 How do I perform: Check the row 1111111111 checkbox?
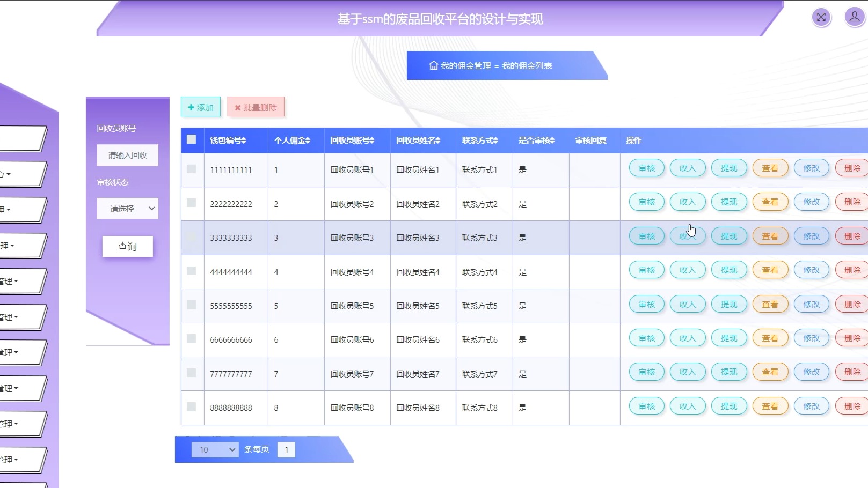191,169
